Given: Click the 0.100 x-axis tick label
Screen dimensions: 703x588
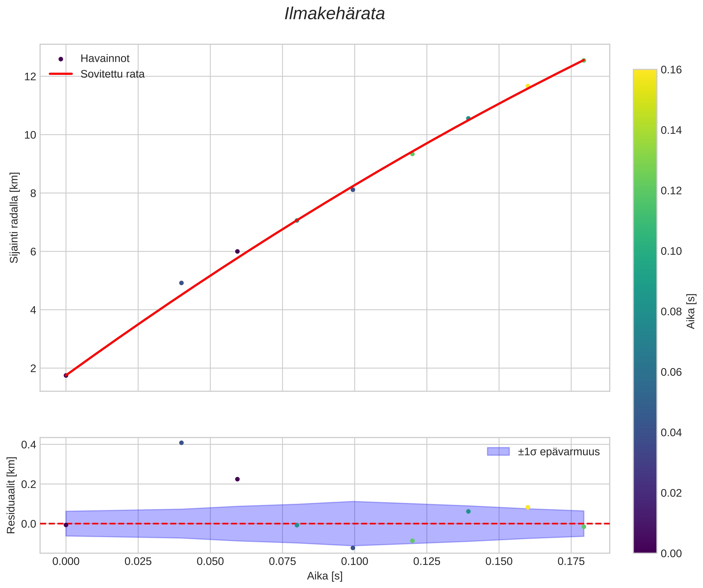Looking at the screenshot, I should (x=355, y=562).
